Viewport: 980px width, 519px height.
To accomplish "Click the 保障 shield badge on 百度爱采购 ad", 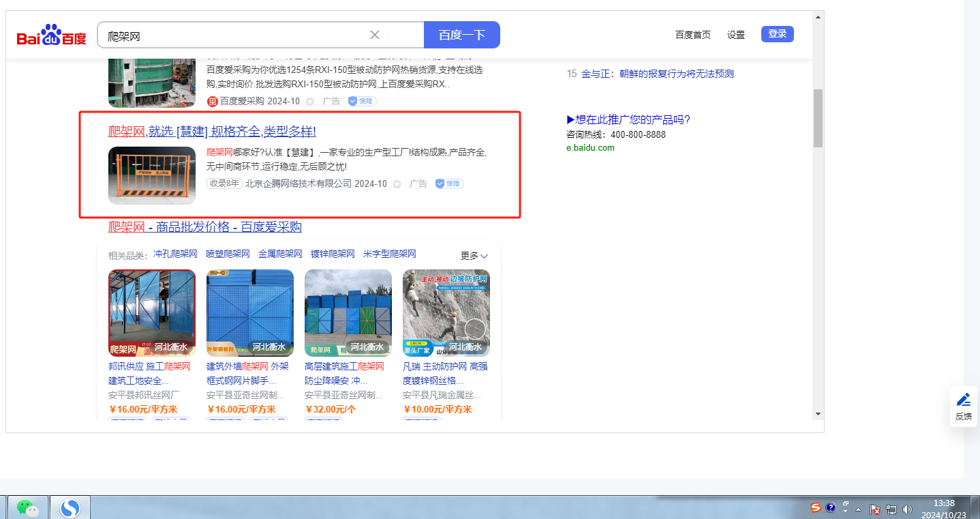I will [x=362, y=101].
